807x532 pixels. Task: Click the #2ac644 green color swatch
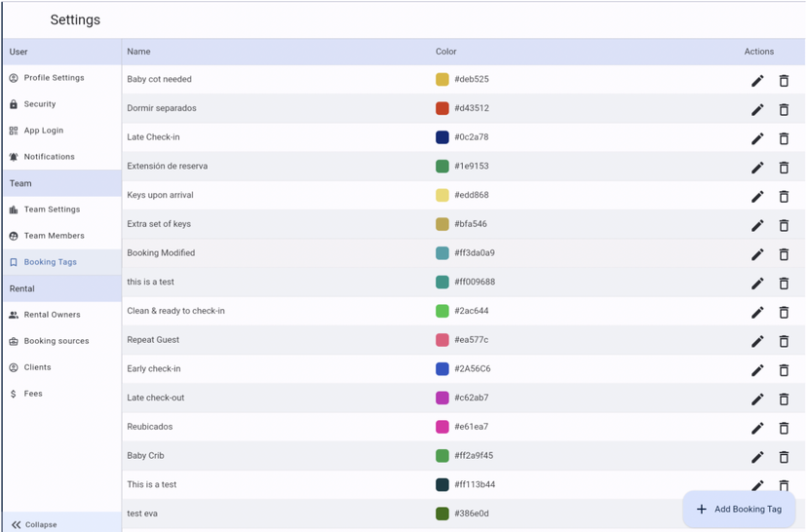pos(442,311)
